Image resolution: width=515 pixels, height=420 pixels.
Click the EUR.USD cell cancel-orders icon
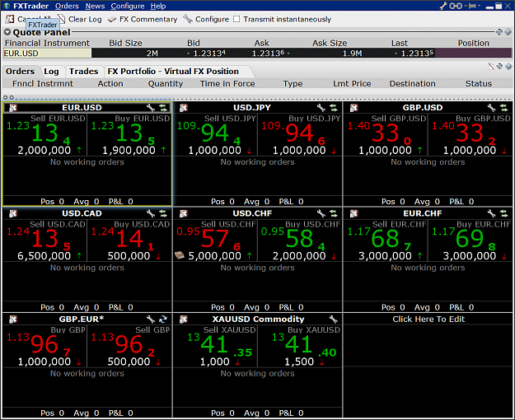13,107
